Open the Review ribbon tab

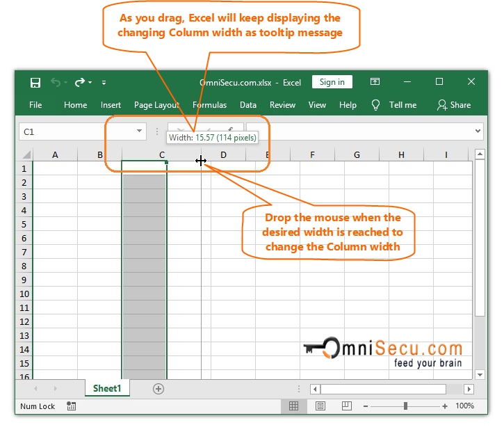point(282,105)
